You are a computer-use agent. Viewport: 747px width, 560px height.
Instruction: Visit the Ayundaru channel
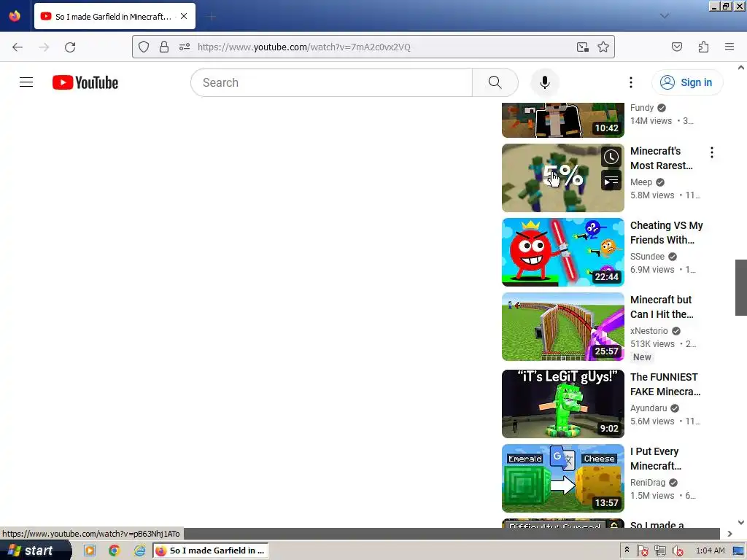click(649, 408)
